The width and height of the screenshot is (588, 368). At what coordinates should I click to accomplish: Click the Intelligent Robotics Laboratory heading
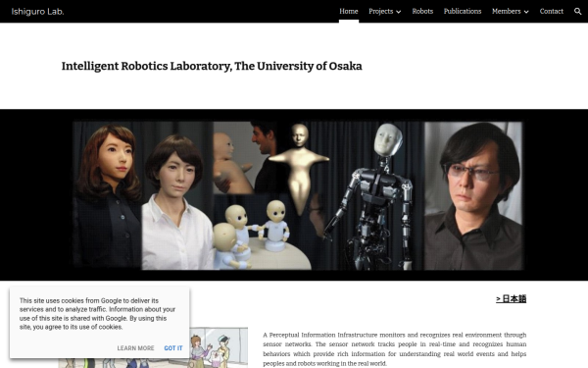[x=212, y=66]
